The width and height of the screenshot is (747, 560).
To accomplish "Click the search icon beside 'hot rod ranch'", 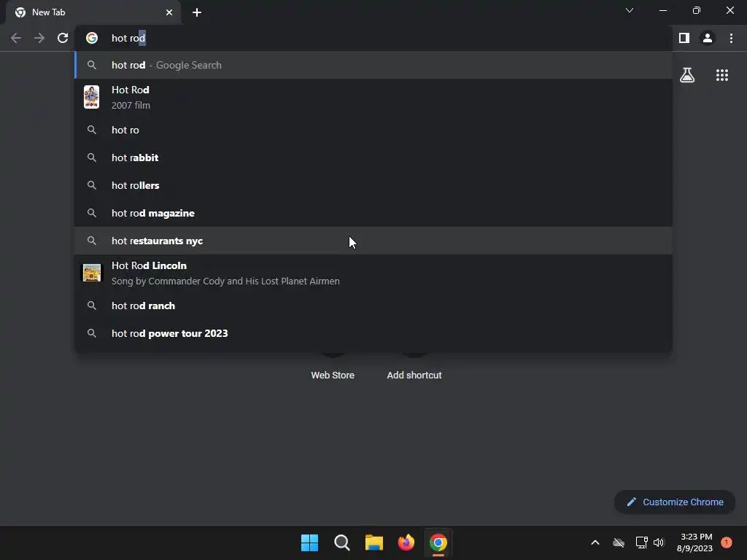I will point(91,306).
